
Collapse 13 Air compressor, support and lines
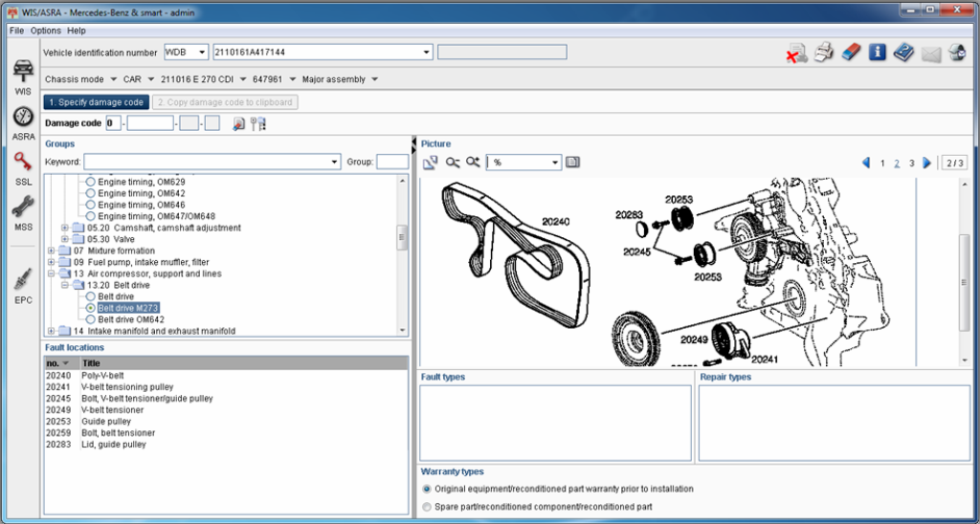coord(52,273)
